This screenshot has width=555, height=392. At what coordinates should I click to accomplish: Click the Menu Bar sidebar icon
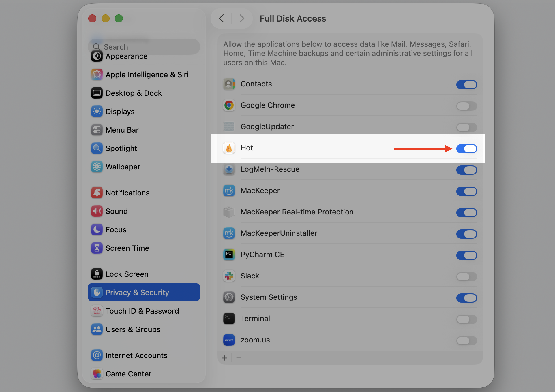tap(97, 130)
